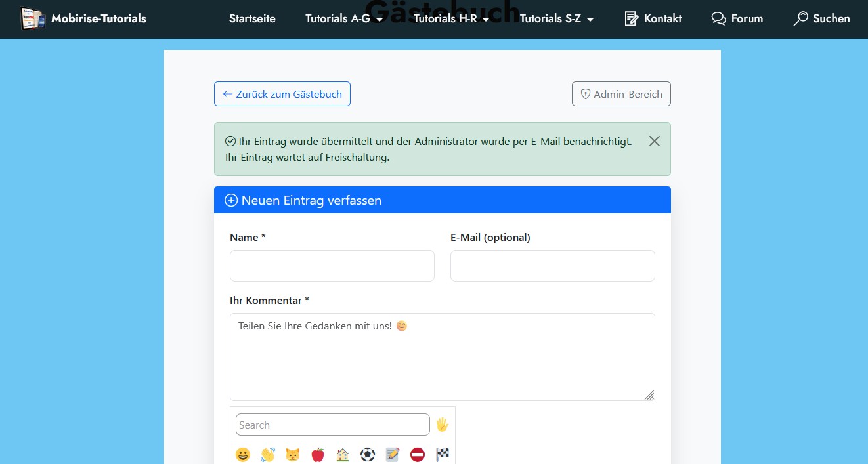Select the house travel emoji category

pos(343,454)
